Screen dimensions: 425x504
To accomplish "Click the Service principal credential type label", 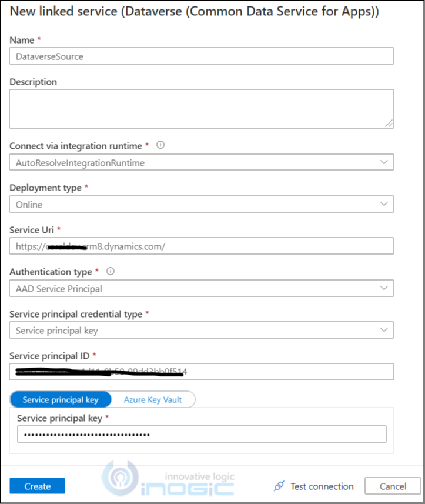I will 76,314.
